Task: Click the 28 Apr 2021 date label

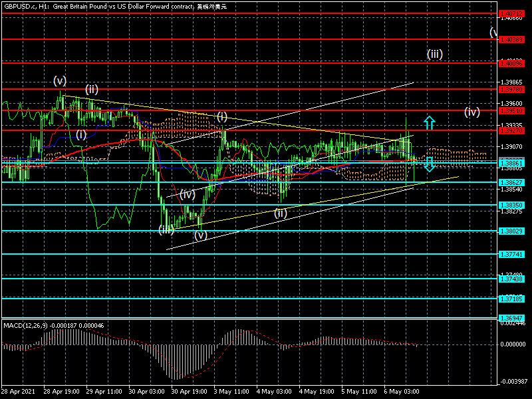Action: point(18,392)
